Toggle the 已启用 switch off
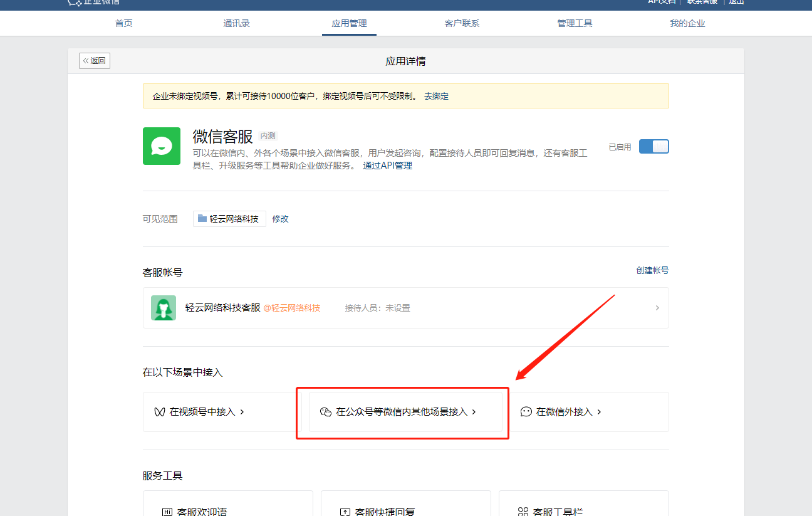Viewport: 812px width, 516px height. click(x=654, y=147)
